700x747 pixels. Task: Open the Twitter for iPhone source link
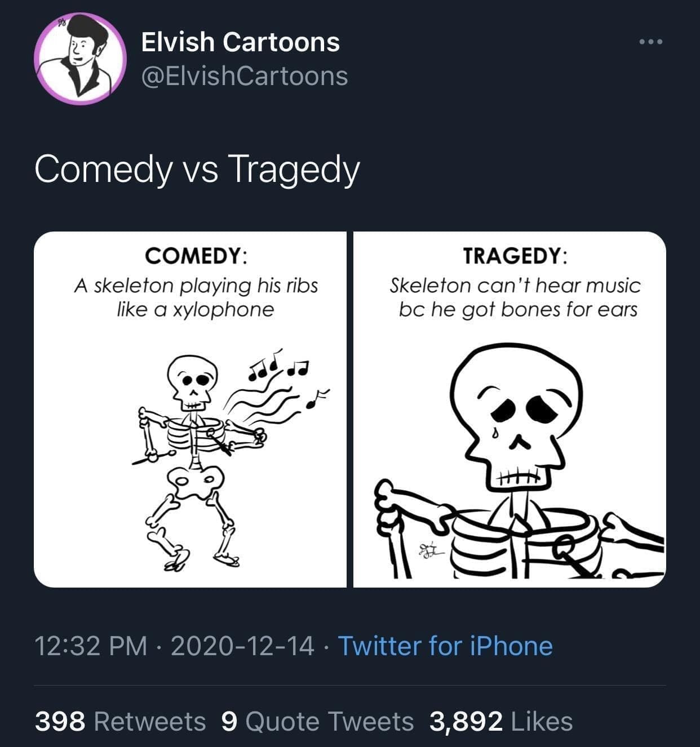pos(445,646)
